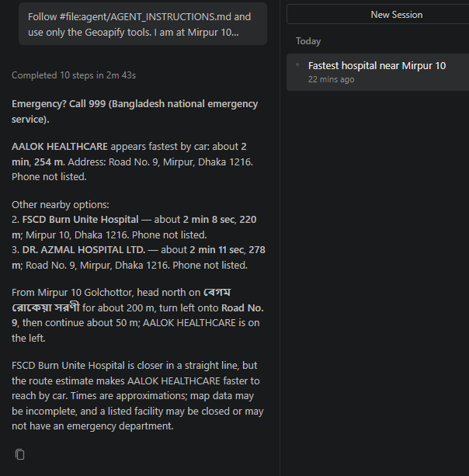Click the '2 min 11 sec, 278 m' estimate
This screenshot has height=476, width=469.
click(138, 257)
